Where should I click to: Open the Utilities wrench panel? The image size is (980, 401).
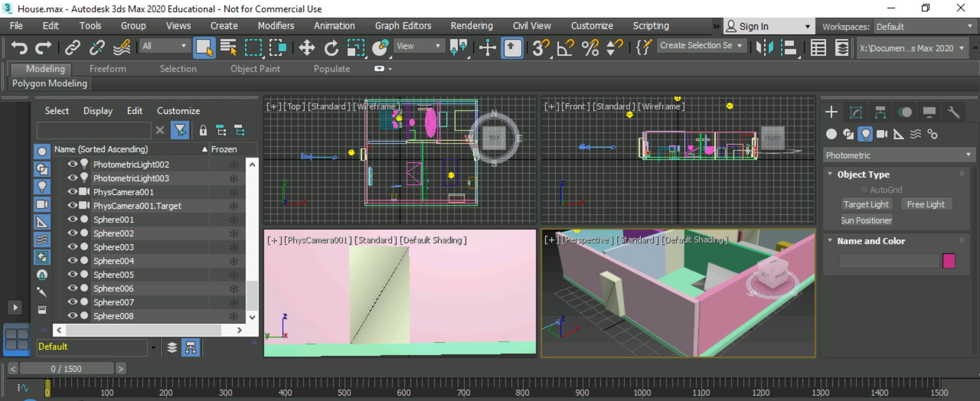tap(953, 112)
